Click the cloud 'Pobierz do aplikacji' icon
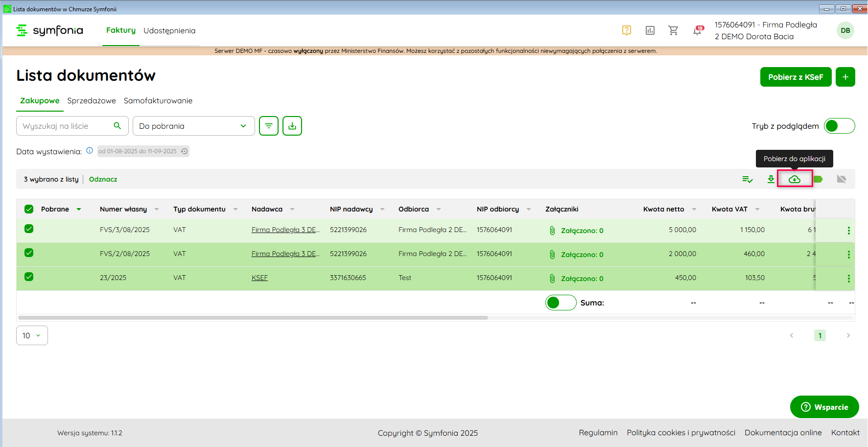Image resolution: width=868 pixels, height=447 pixels. pyautogui.click(x=795, y=179)
